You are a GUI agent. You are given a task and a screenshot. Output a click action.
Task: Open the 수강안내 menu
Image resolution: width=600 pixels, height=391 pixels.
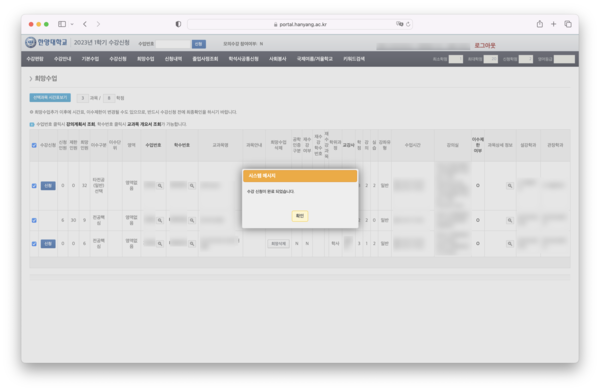(62, 59)
